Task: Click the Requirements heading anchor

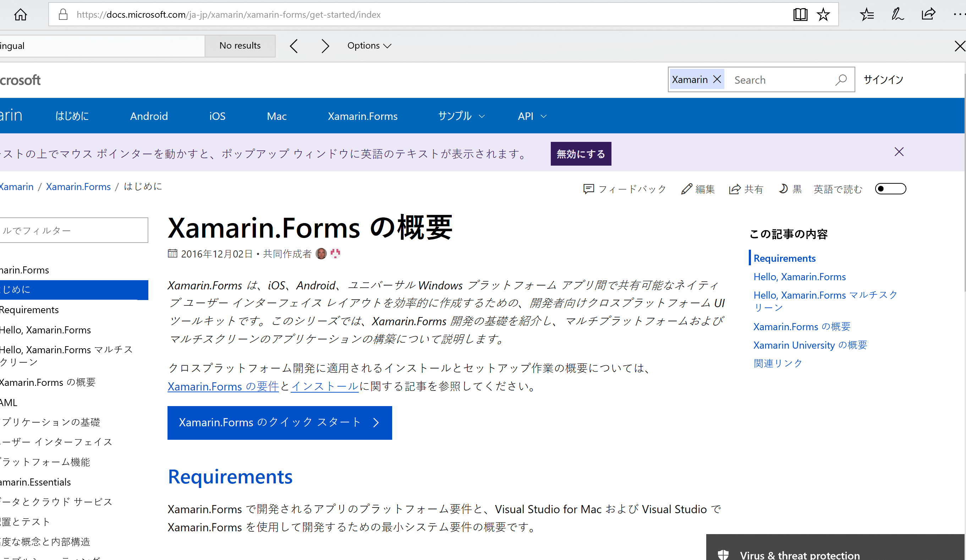Action: (230, 477)
